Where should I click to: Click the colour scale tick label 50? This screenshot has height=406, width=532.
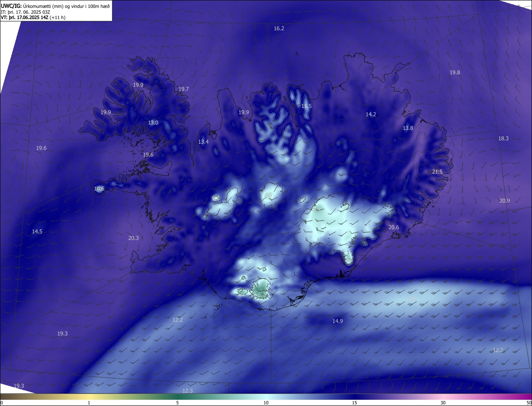tap(529, 403)
